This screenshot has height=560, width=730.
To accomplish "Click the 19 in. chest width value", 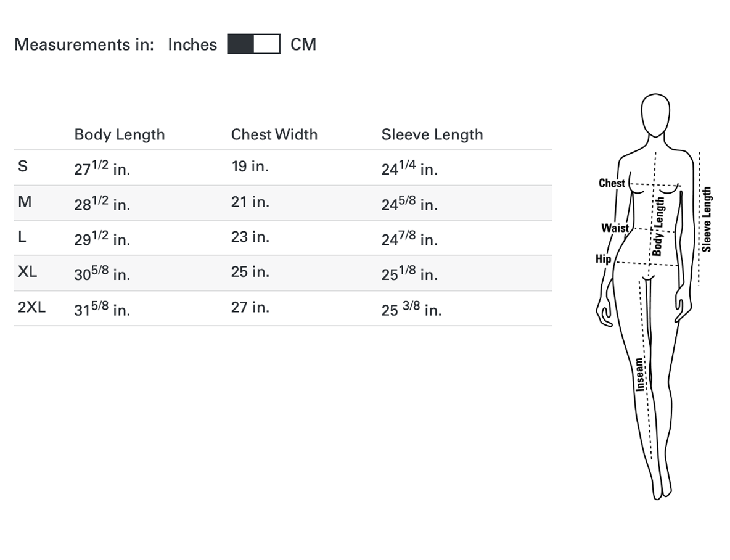I will click(x=250, y=166).
